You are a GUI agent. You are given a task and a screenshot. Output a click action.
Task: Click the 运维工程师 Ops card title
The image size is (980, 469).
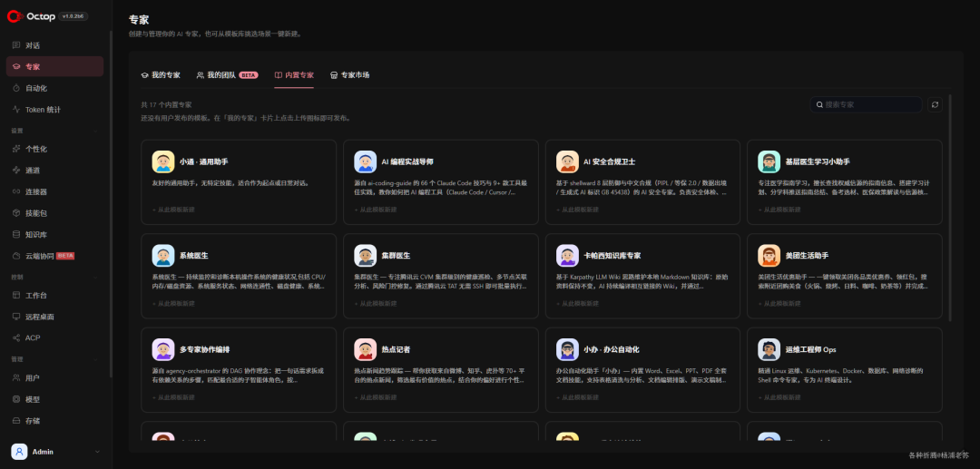pos(810,349)
